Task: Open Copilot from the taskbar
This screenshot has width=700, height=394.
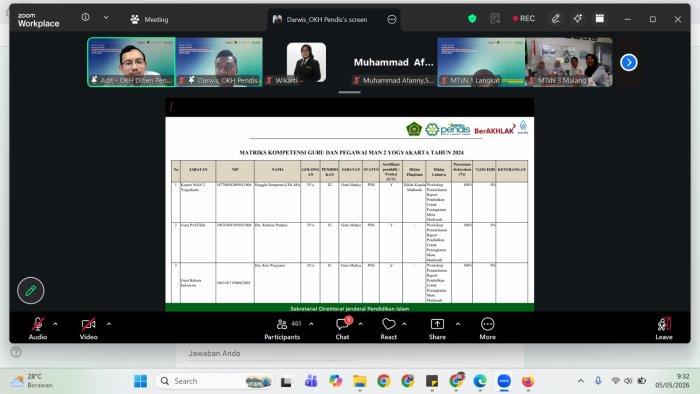Action: click(335, 381)
